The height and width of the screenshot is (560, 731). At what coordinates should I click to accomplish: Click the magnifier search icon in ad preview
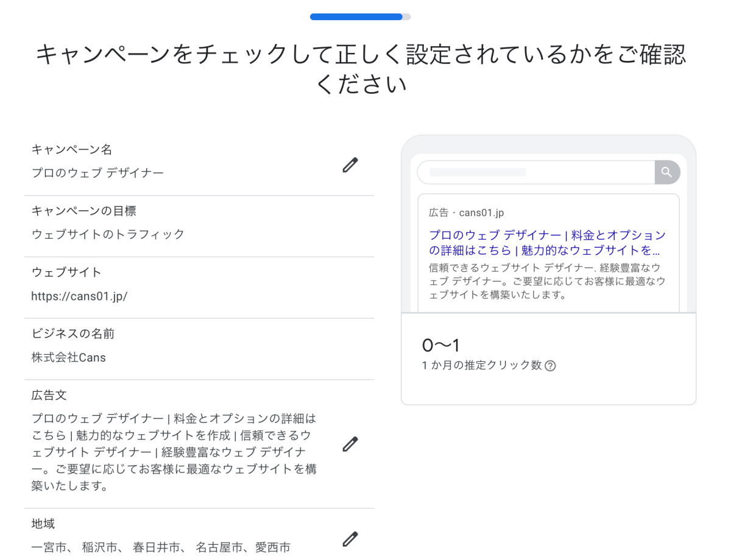pyautogui.click(x=666, y=172)
